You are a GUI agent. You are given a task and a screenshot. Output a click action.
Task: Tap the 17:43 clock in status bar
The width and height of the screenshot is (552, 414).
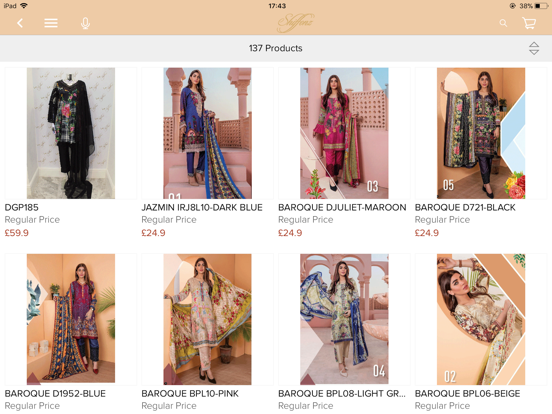[277, 6]
